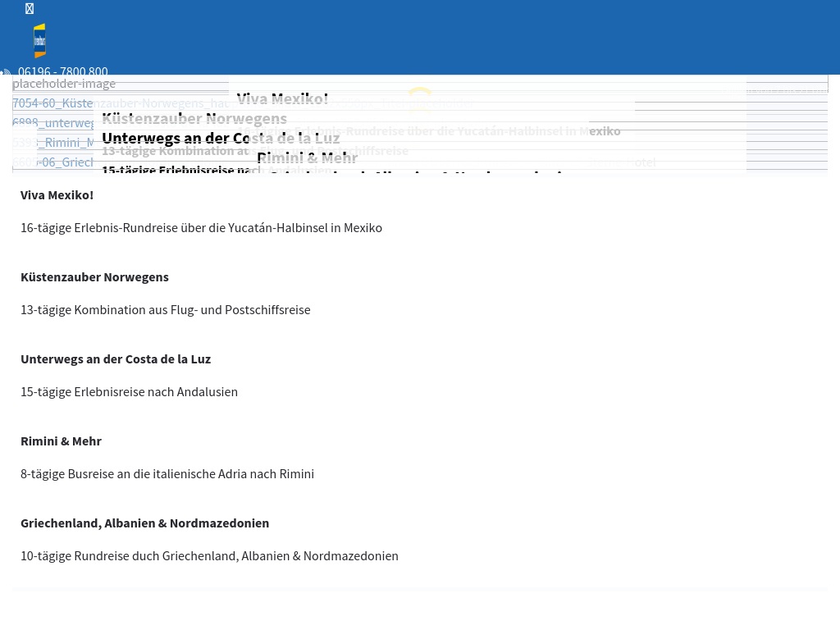Click the placeholder-image text
The width and height of the screenshot is (840, 630).
pos(64,84)
